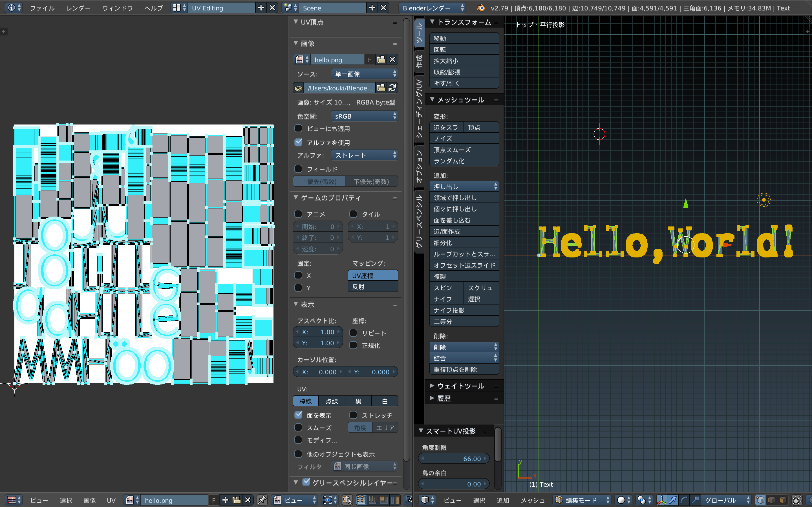Screen dimensions: 812x507
Task: Click the UV vertex select mode icon
Action: 361,500
